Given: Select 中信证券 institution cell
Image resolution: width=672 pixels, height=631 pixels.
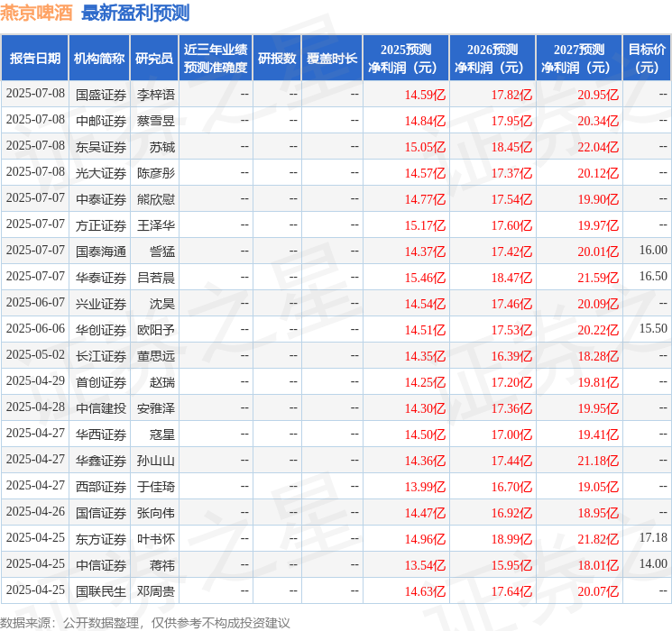Looking at the screenshot, I should (x=101, y=565).
